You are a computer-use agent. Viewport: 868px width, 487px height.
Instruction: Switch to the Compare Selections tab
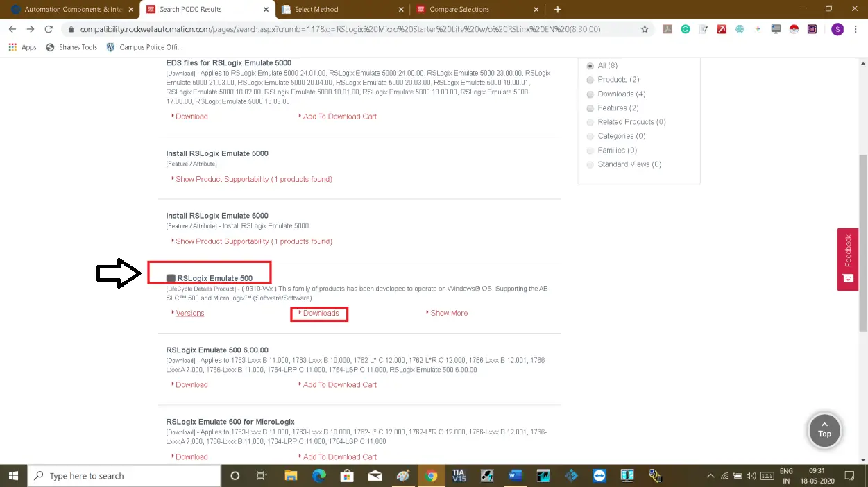[x=476, y=10]
